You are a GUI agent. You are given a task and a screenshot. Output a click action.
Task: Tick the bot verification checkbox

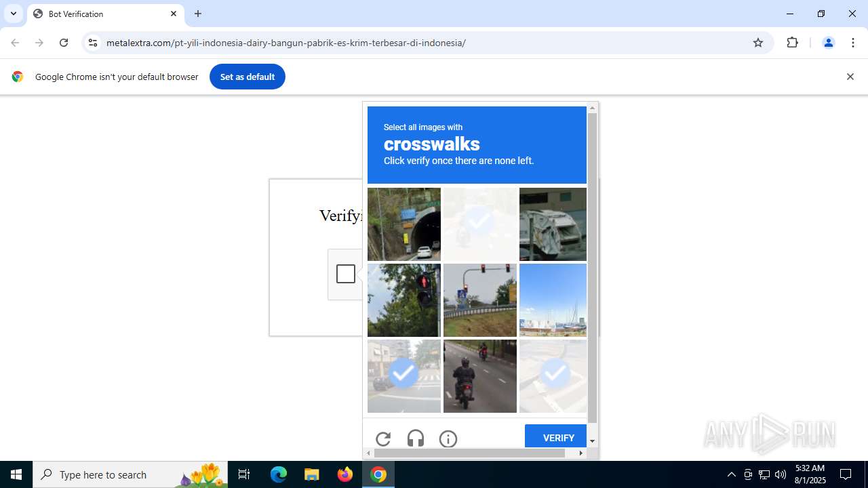coord(346,274)
